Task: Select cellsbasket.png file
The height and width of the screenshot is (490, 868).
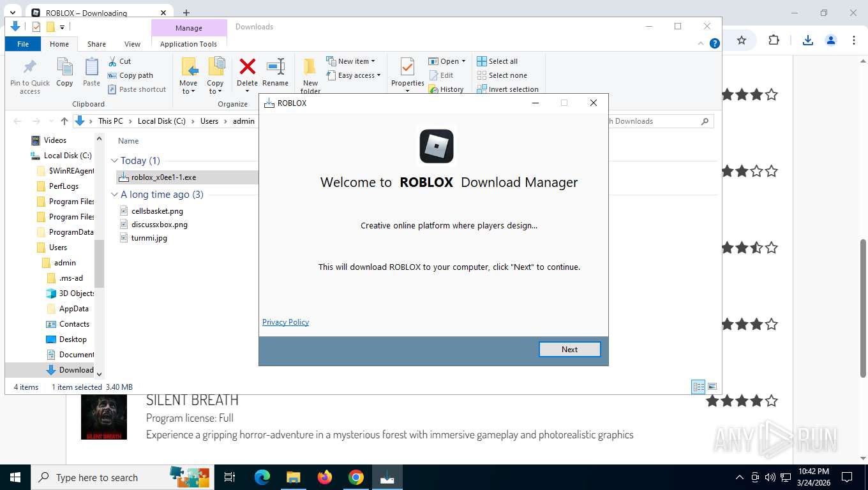Action: [x=157, y=211]
